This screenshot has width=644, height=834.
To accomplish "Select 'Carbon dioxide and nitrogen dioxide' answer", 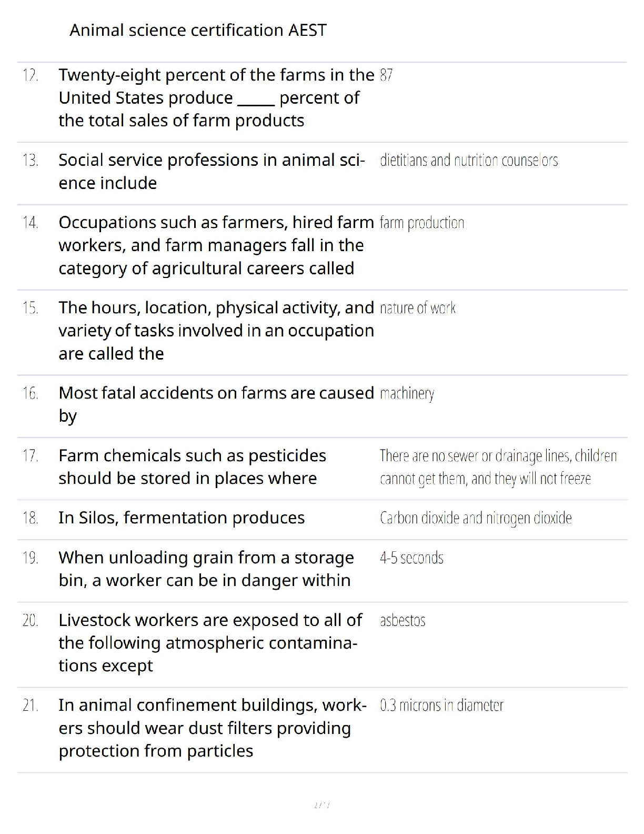I will pos(476,518).
